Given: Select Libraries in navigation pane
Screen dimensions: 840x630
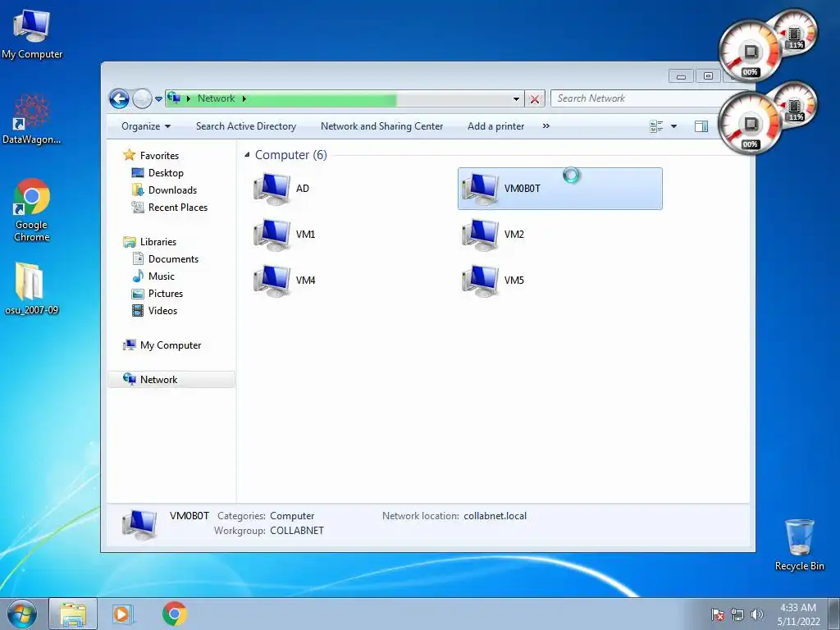Looking at the screenshot, I should 158,242.
